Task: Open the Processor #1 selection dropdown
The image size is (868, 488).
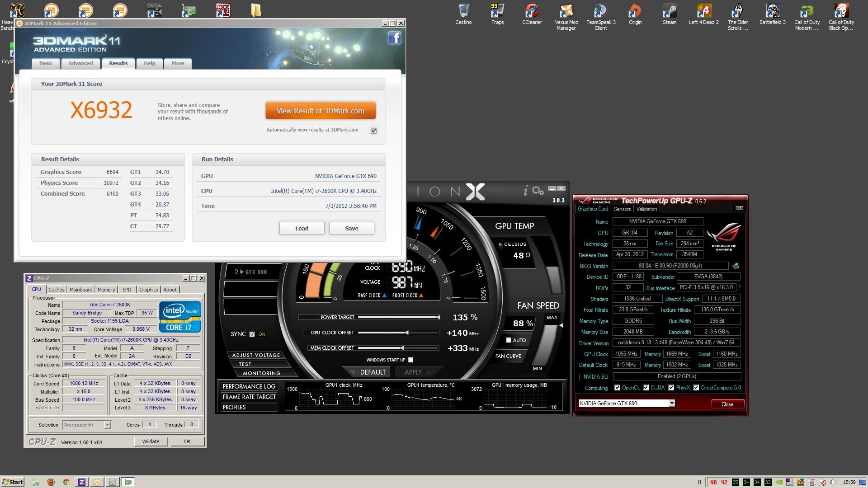Action: [107, 425]
